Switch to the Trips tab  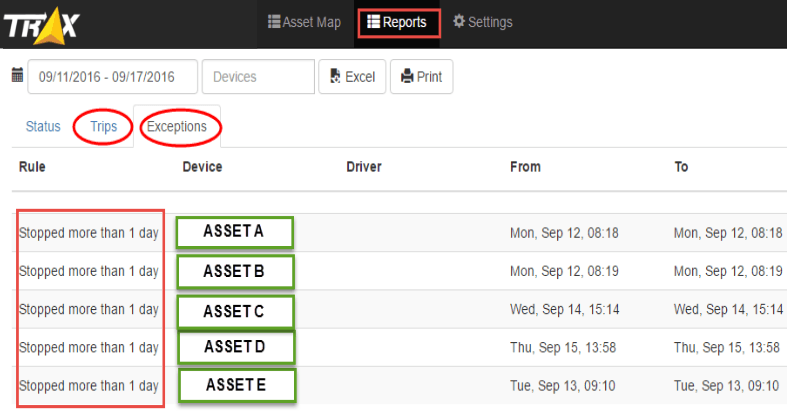coord(103,126)
